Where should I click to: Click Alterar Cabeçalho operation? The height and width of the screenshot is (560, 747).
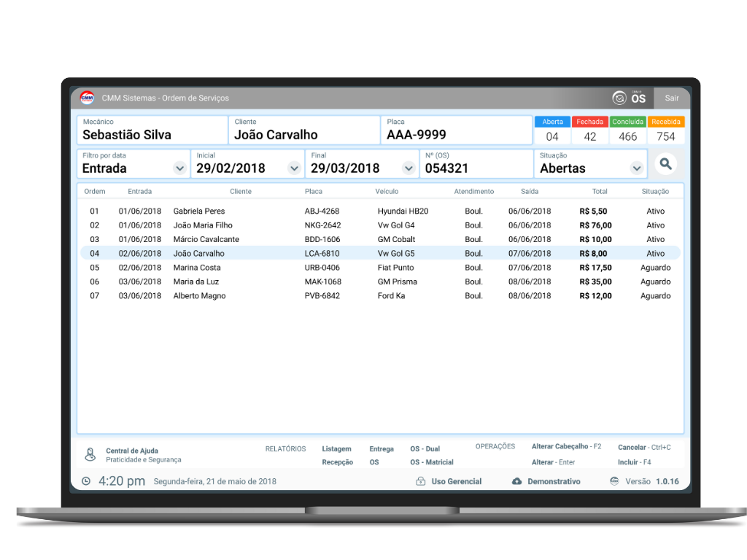(x=560, y=446)
